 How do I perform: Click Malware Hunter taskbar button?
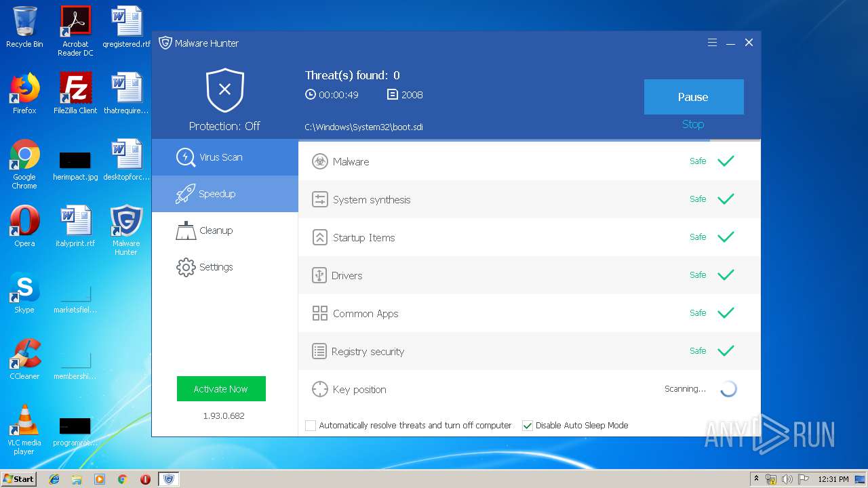point(168,479)
